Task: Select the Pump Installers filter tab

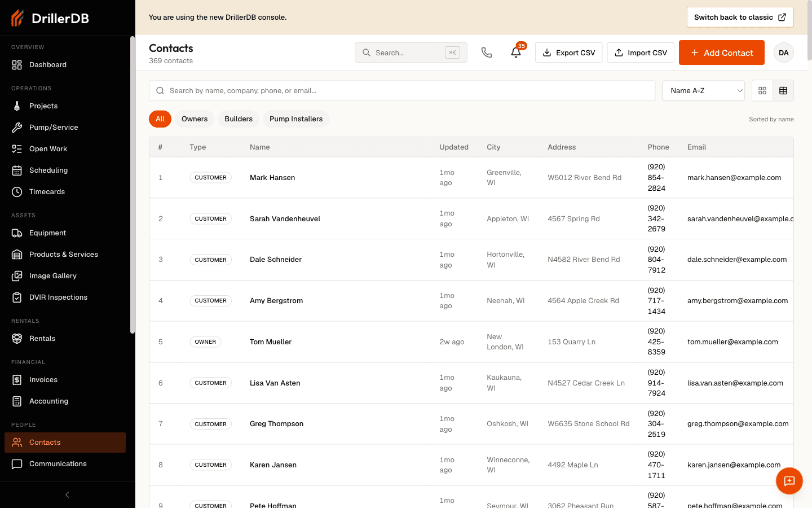Action: tap(296, 119)
